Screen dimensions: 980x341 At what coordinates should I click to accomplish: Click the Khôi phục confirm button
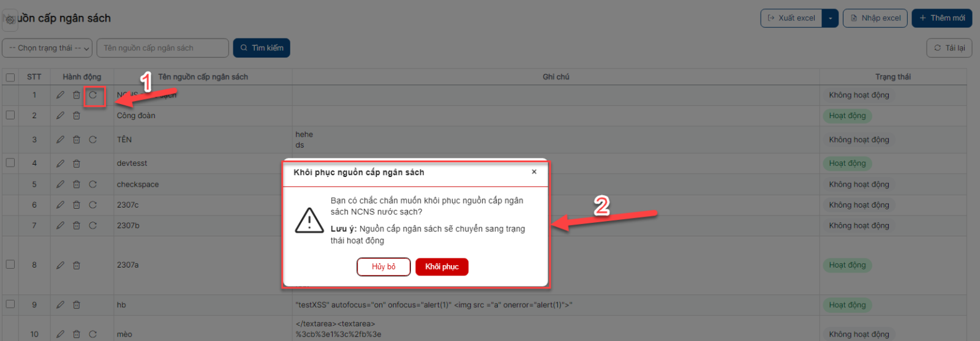pos(442,267)
